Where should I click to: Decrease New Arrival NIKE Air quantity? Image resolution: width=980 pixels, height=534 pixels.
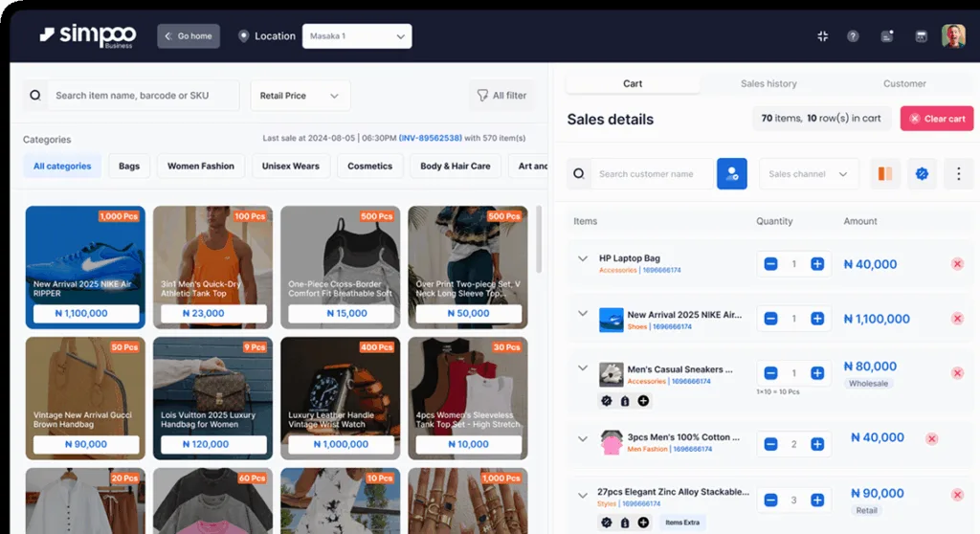coord(770,319)
